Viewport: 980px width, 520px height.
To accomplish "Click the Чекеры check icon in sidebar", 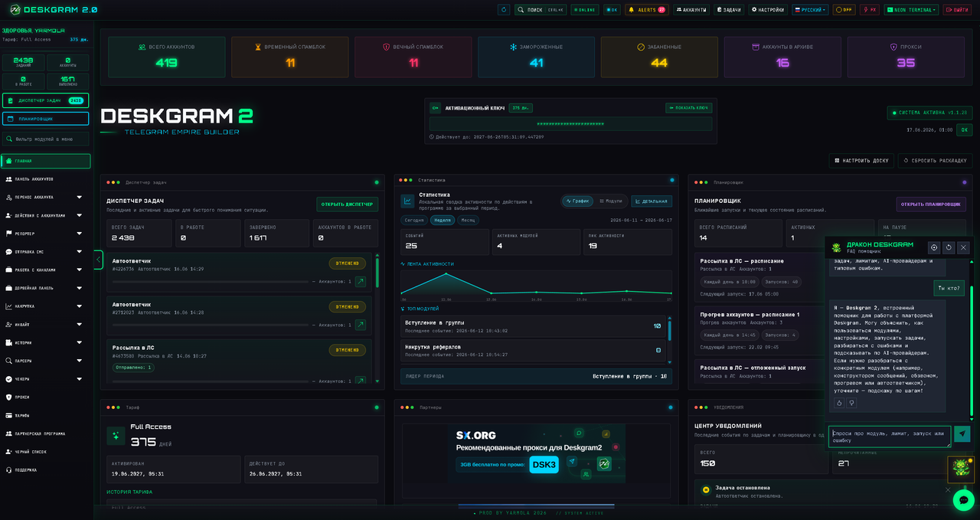I will (8, 379).
